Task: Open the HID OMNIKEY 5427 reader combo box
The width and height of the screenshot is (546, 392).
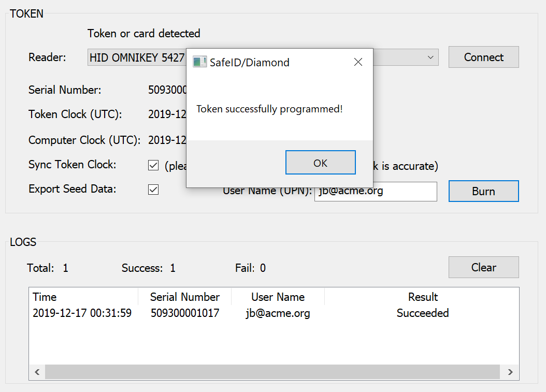Action: tap(137, 57)
